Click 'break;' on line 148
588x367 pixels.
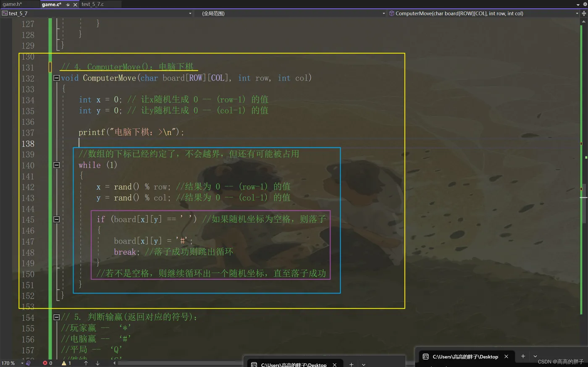click(126, 252)
